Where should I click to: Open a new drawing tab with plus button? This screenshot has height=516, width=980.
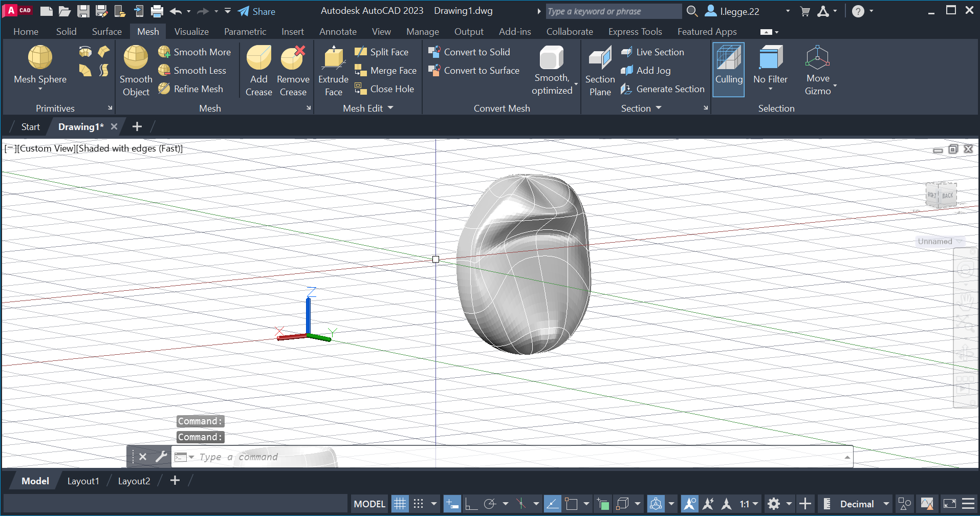click(137, 126)
